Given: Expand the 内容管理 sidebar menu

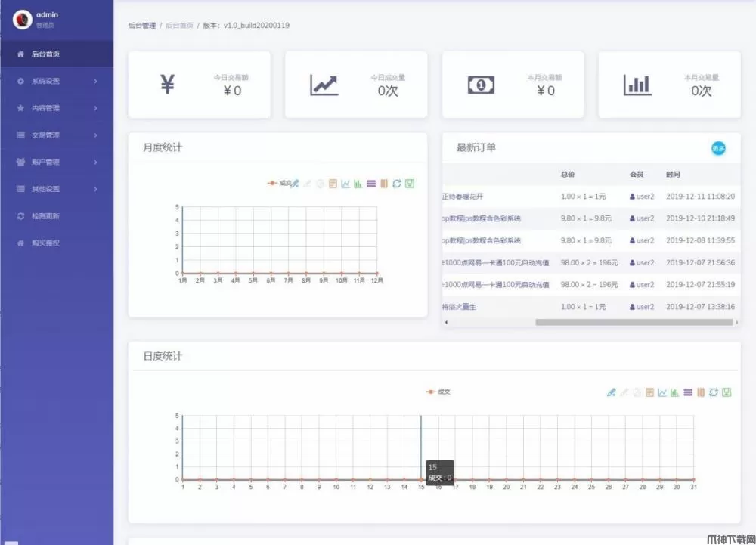Looking at the screenshot, I should tap(57, 108).
